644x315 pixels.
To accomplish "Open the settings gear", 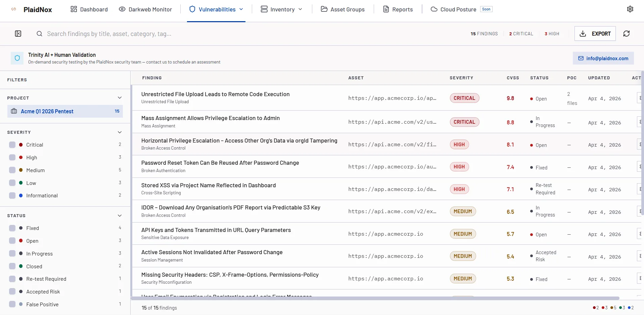I will click(x=630, y=9).
